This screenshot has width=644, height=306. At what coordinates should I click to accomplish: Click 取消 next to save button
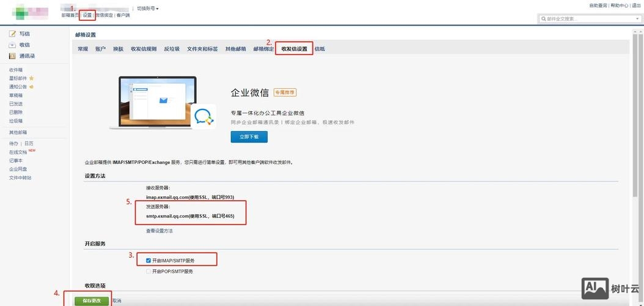point(117,300)
